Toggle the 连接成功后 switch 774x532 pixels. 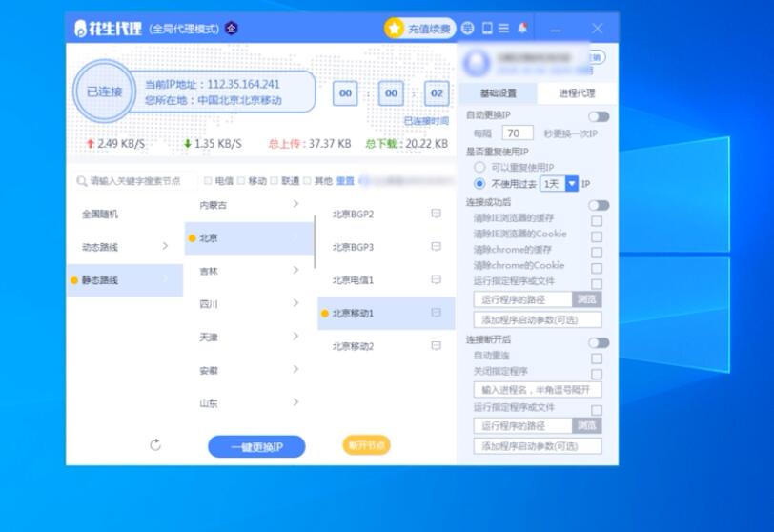(599, 205)
